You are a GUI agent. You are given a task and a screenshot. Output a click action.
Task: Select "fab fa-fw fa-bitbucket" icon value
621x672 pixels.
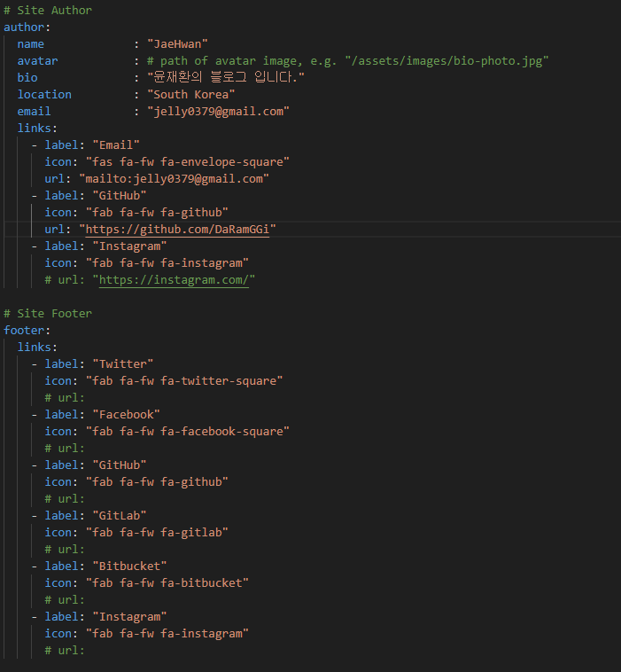click(x=167, y=582)
